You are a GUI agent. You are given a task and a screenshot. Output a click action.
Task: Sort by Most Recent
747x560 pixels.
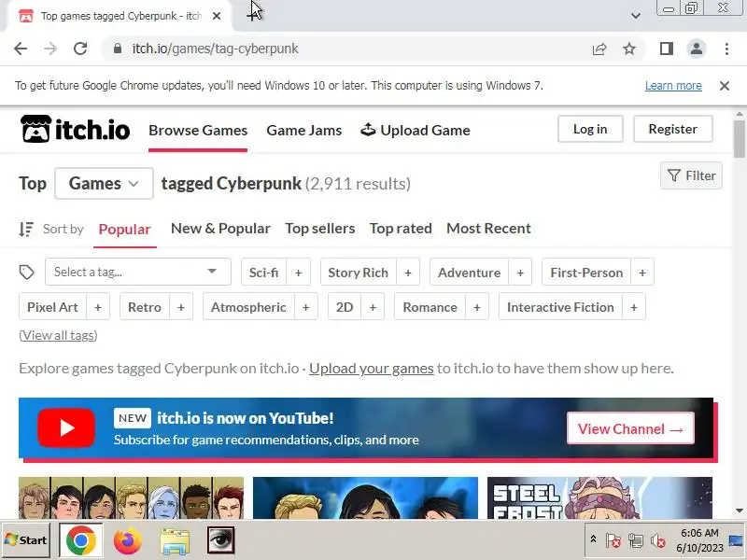point(488,229)
